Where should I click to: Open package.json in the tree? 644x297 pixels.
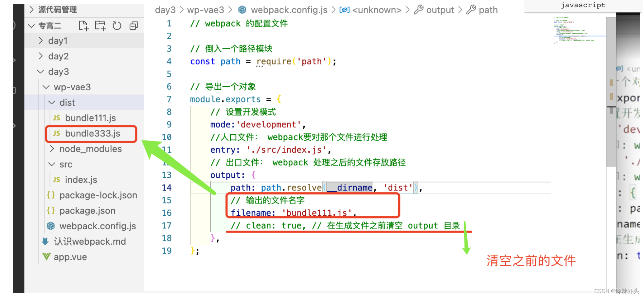click(87, 211)
